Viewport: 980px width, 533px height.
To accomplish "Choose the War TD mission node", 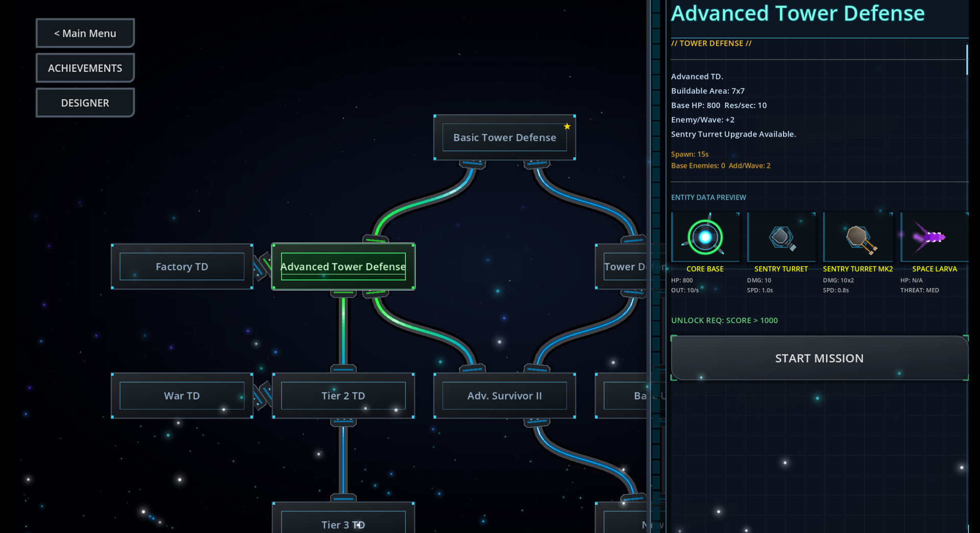I will click(182, 396).
